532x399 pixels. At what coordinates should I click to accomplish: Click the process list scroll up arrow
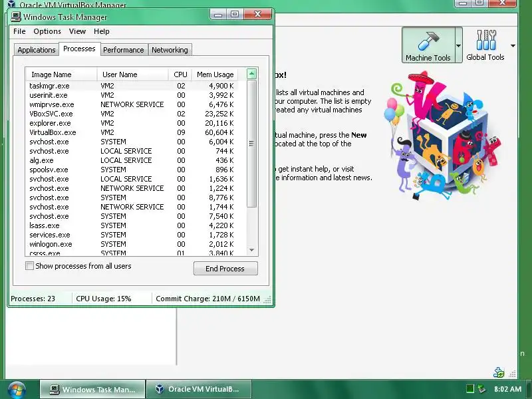[251, 74]
